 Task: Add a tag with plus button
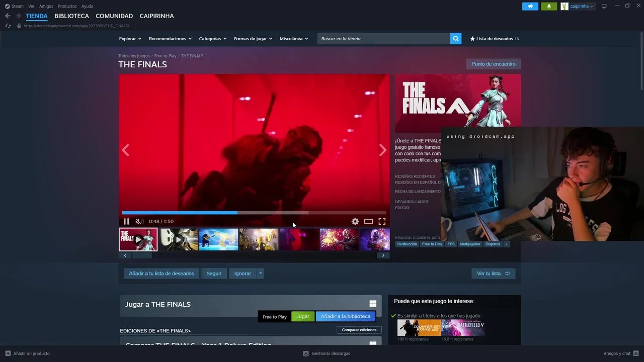pyautogui.click(x=507, y=244)
